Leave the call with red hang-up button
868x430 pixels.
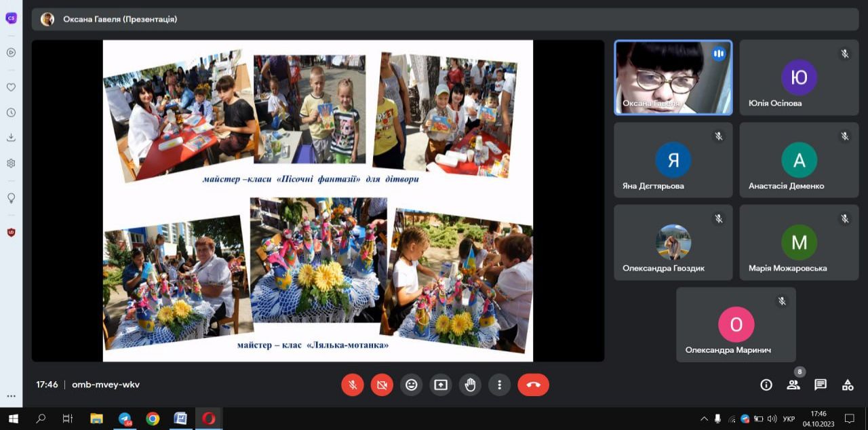pos(534,385)
